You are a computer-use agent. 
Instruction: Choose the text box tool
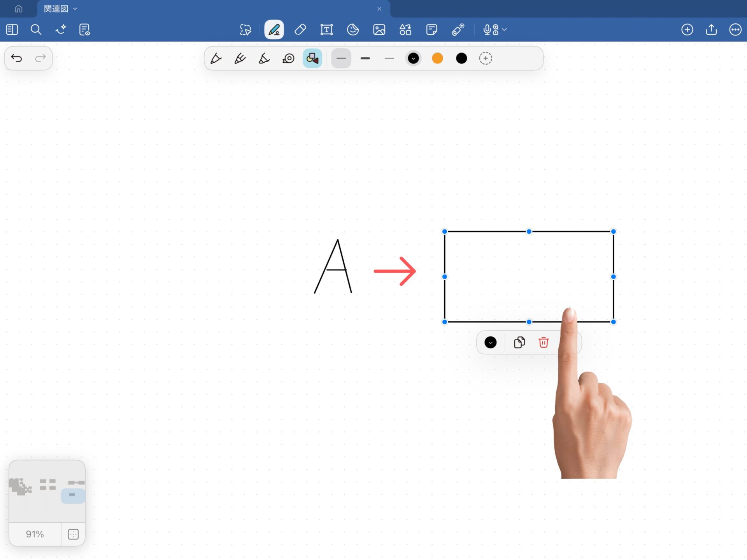tap(326, 30)
